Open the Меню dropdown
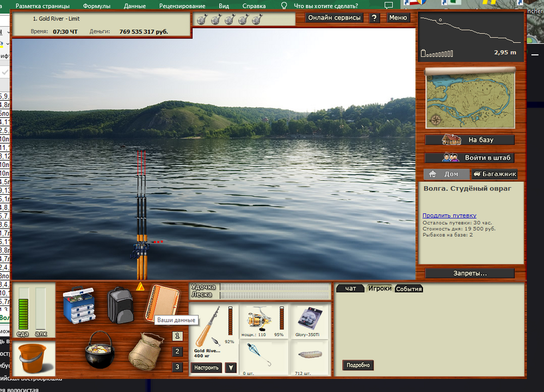This screenshot has height=392, width=544. [x=398, y=18]
